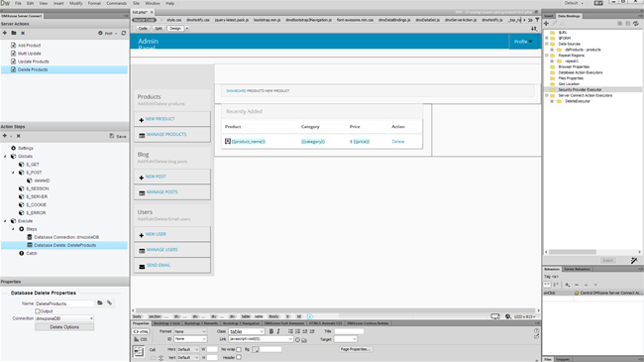
Task: Add a behavior with plus icon
Action: [567, 285]
